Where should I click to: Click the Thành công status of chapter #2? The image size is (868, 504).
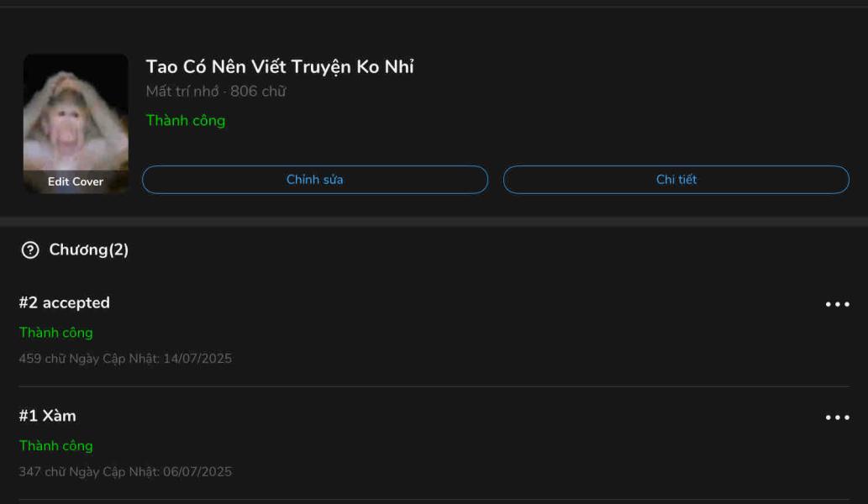(55, 333)
